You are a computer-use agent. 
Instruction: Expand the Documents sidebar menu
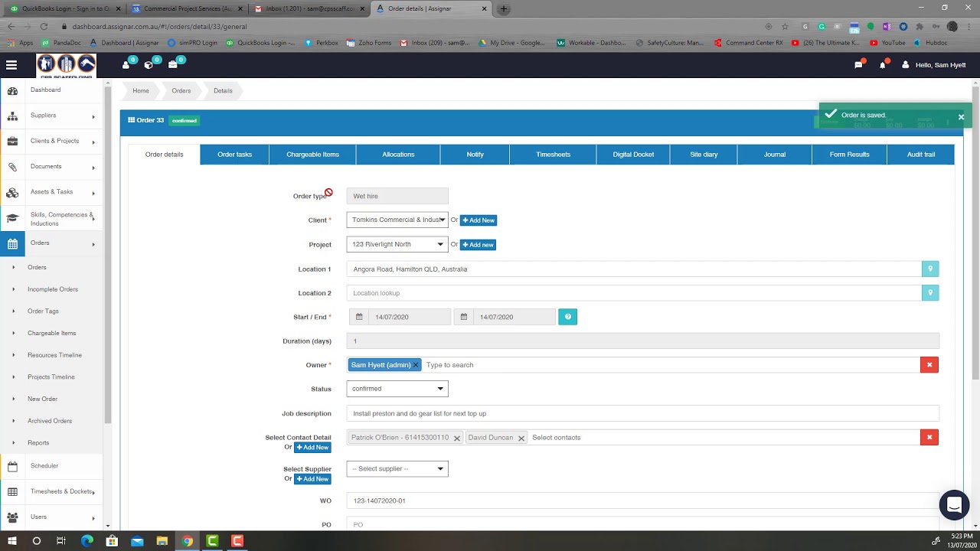93,168
